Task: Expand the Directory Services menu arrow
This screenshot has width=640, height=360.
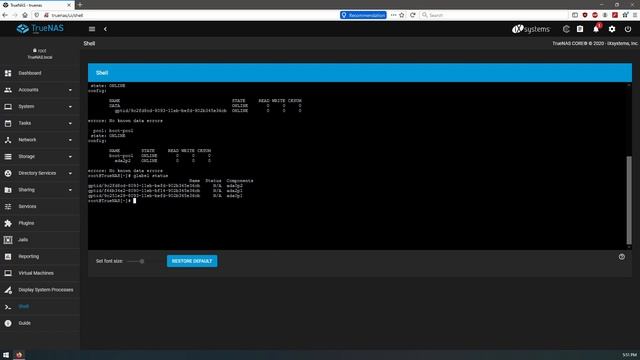Action: (70, 173)
